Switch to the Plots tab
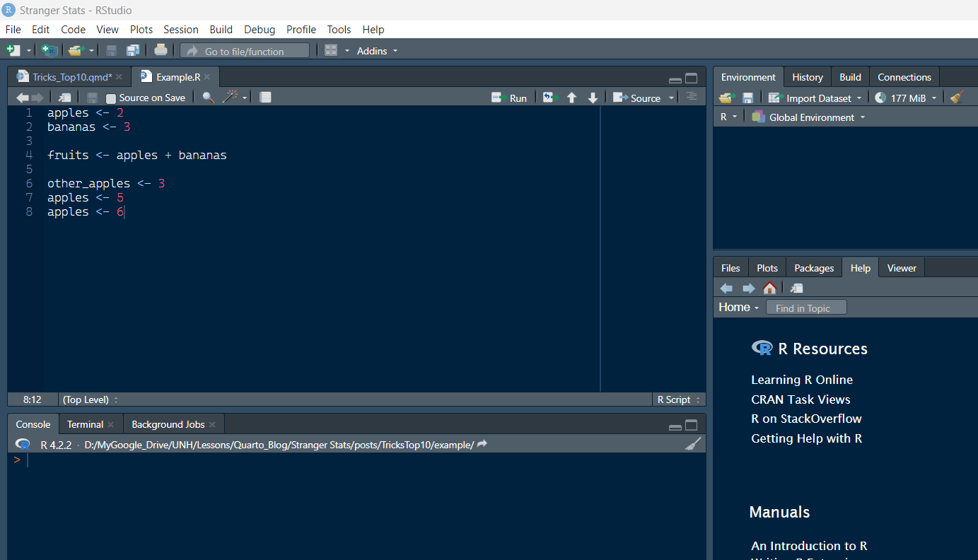Image resolution: width=978 pixels, height=560 pixels. point(767,268)
